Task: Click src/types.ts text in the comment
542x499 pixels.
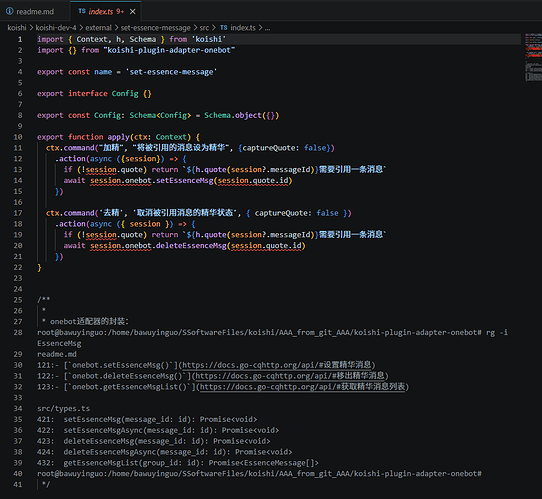Action: [x=64, y=408]
